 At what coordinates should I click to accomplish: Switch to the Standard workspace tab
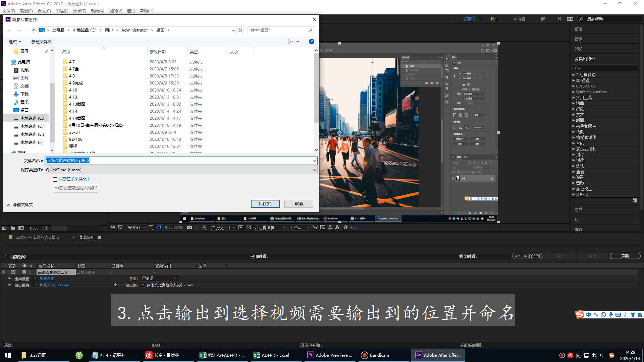pos(494,19)
